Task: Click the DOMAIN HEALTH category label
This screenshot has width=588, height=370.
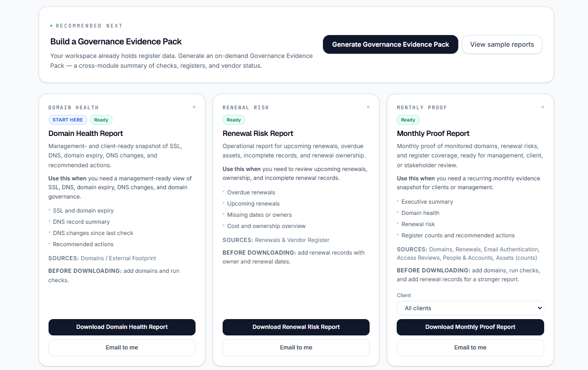Action: pyautogui.click(x=74, y=107)
